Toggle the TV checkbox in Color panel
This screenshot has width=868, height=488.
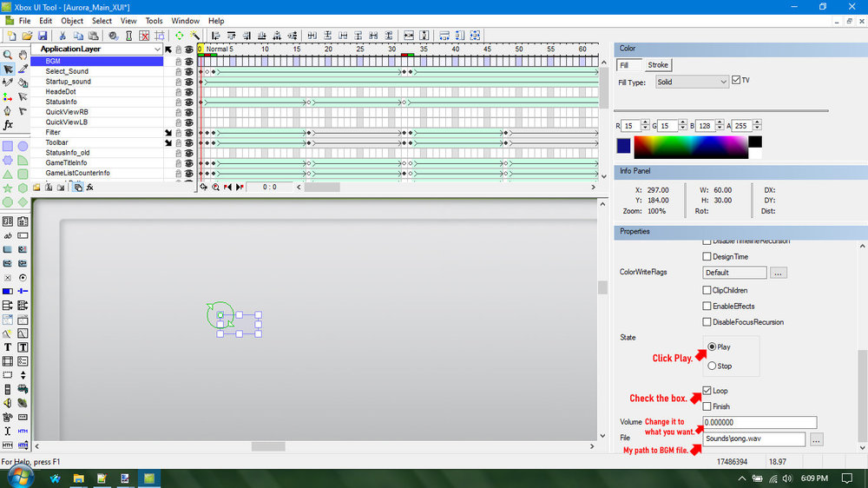tap(736, 80)
